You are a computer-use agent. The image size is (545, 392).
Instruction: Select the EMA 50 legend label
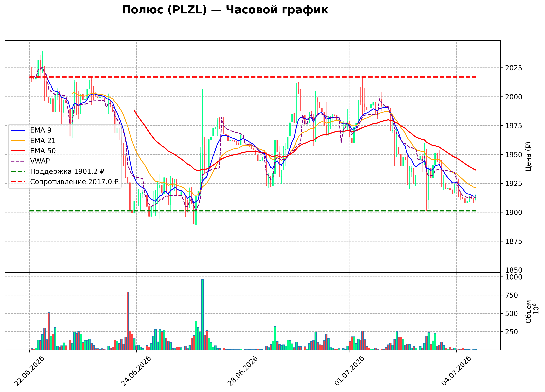tap(43, 151)
